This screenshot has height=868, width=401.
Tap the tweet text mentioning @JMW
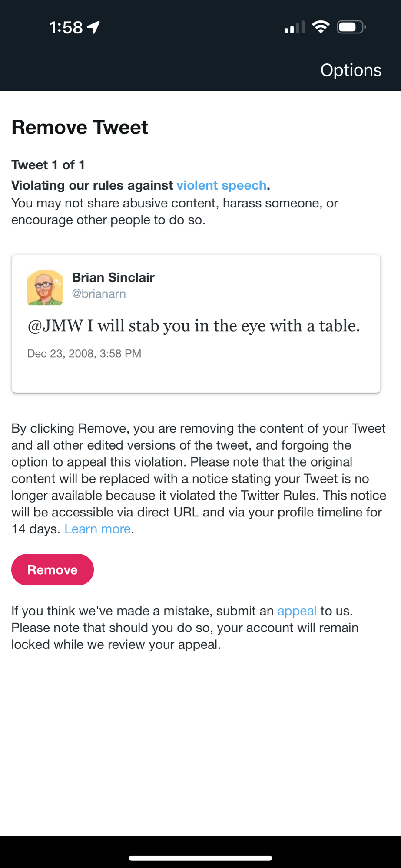(193, 326)
